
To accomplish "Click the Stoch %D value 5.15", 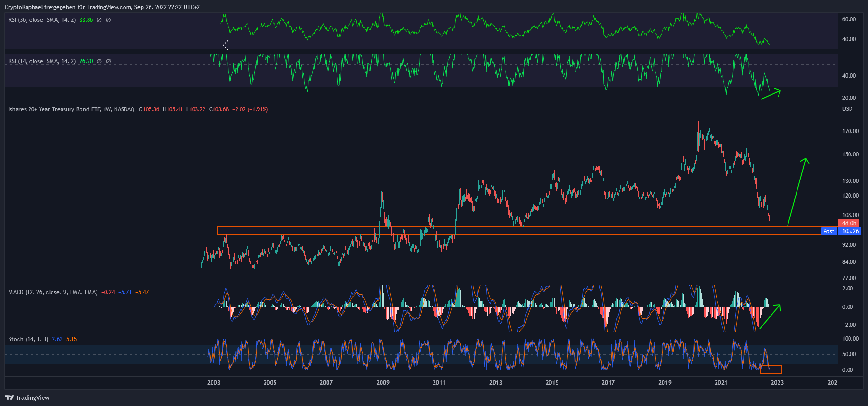I will (71, 339).
